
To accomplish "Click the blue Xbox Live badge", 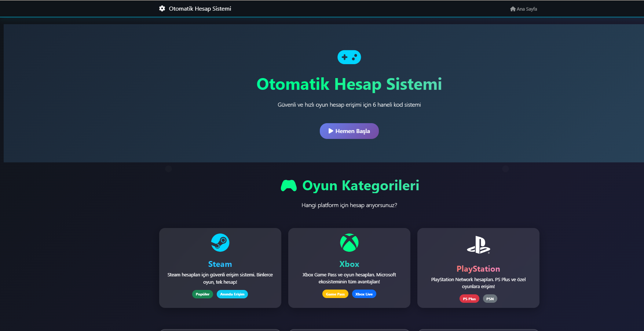I will pyautogui.click(x=364, y=294).
